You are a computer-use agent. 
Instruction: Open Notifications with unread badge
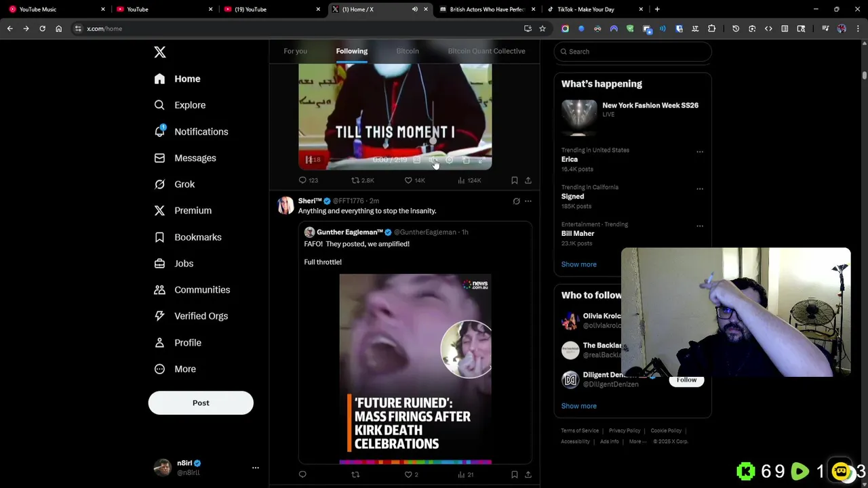pyautogui.click(x=191, y=131)
